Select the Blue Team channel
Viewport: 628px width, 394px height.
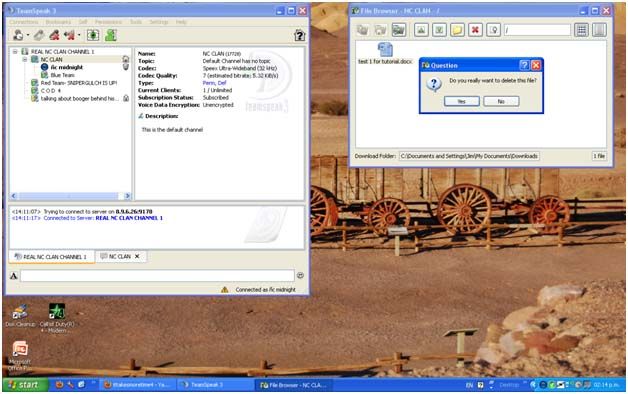click(62, 75)
